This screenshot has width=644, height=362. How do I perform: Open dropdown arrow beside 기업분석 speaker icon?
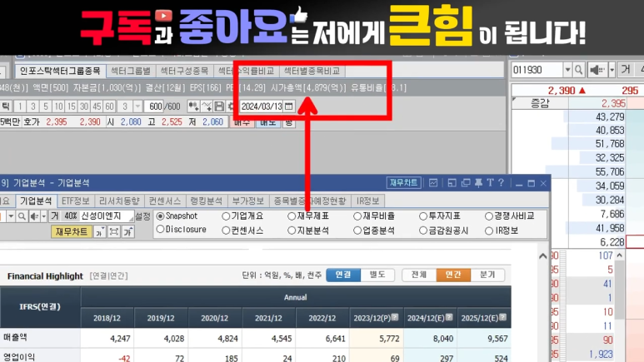pos(43,216)
